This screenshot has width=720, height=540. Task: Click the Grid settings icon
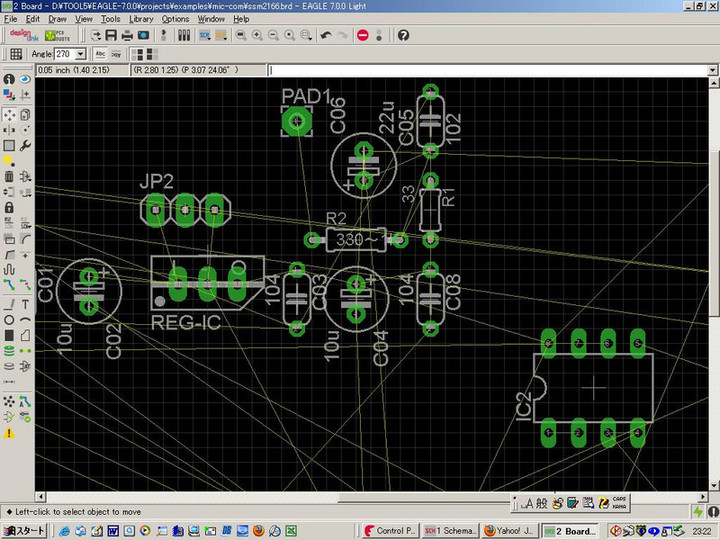click(x=16, y=54)
